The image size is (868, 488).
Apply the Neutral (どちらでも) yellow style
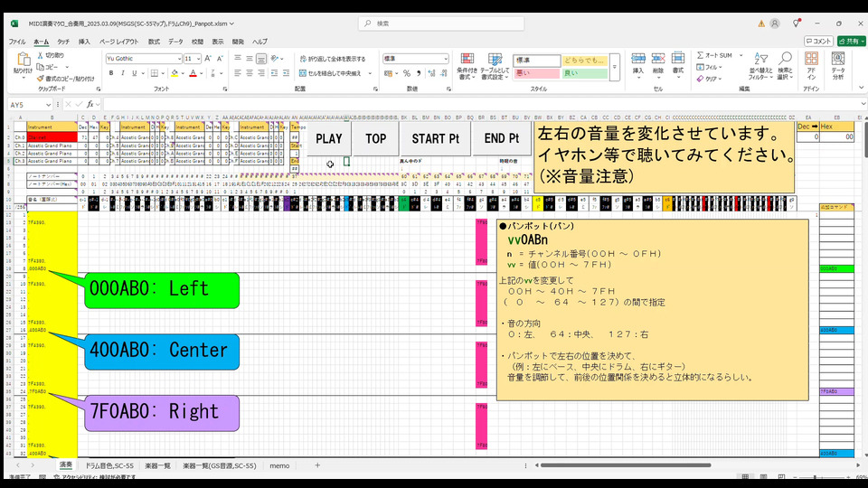click(585, 61)
